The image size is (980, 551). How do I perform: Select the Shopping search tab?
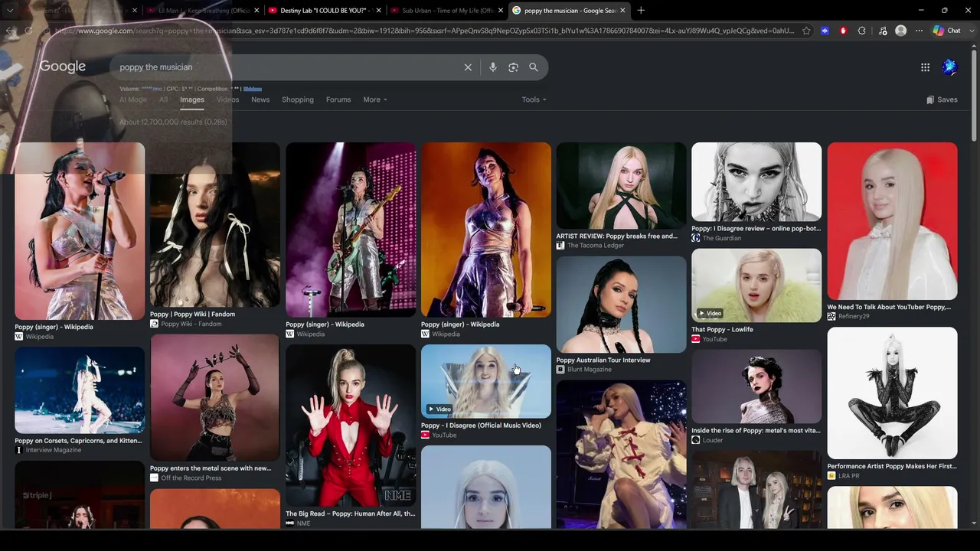pyautogui.click(x=298, y=99)
